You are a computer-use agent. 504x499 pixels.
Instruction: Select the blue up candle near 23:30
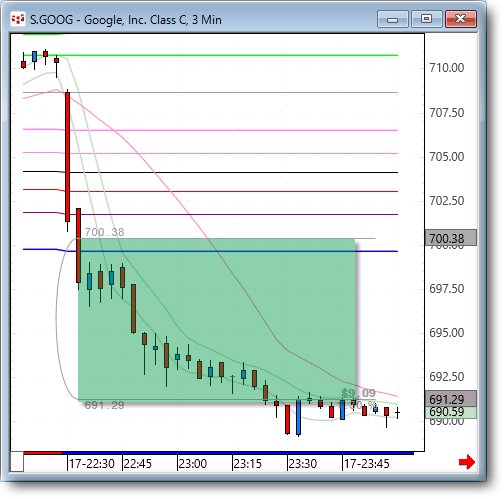[x=298, y=417]
